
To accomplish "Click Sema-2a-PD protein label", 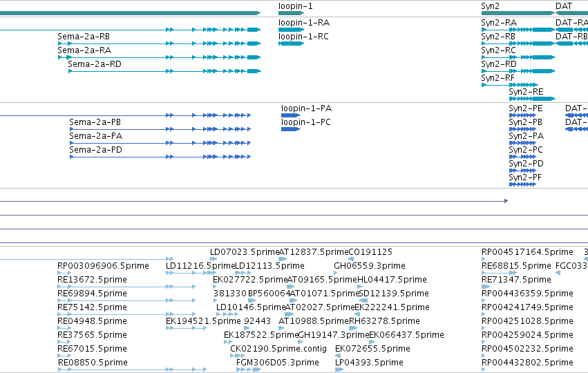I will pos(95,150).
